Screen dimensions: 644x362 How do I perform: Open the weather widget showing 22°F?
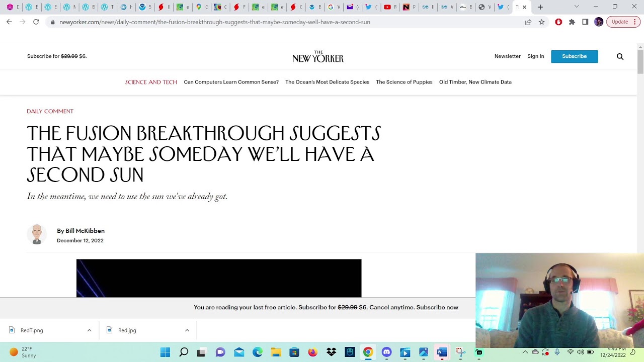[23, 352]
